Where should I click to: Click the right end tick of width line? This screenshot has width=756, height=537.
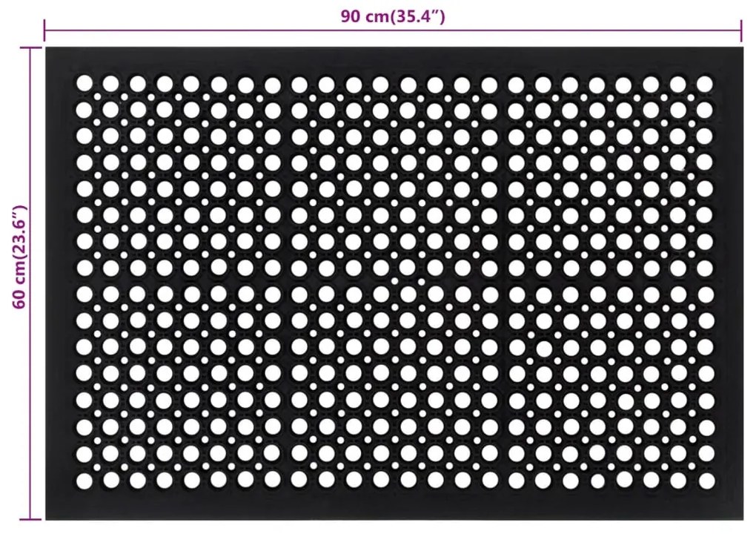click(740, 30)
